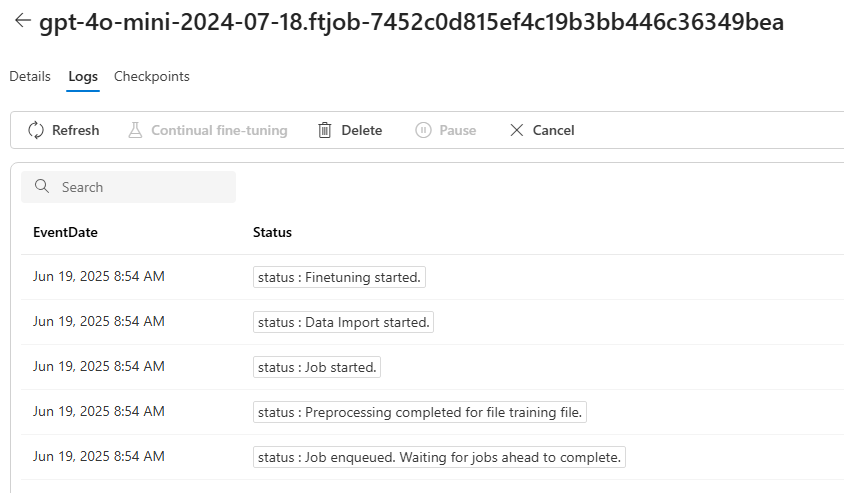
Task: Click the Refresh button label
Action: 75,130
